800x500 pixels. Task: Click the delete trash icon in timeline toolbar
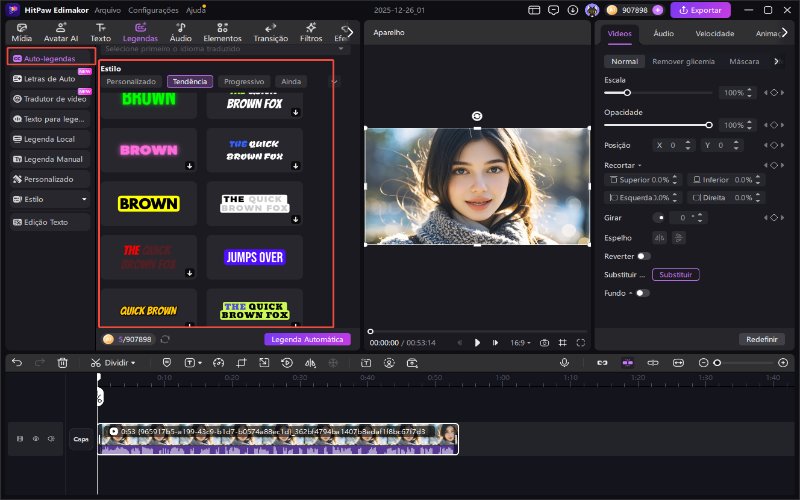click(62, 362)
